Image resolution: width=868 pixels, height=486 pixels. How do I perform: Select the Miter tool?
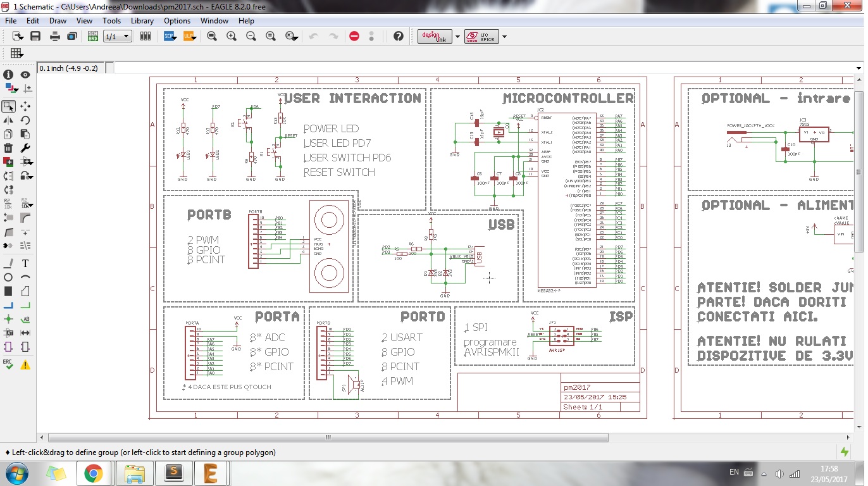(x=25, y=217)
